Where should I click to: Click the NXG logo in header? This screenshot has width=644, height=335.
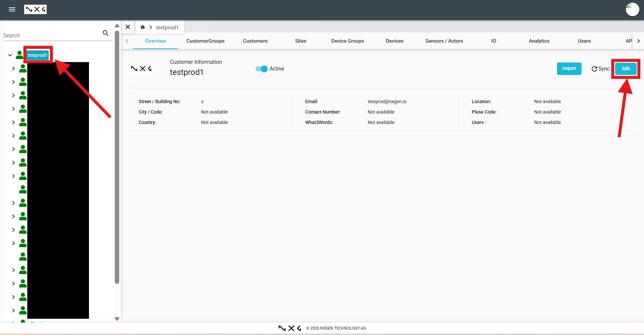(x=35, y=9)
